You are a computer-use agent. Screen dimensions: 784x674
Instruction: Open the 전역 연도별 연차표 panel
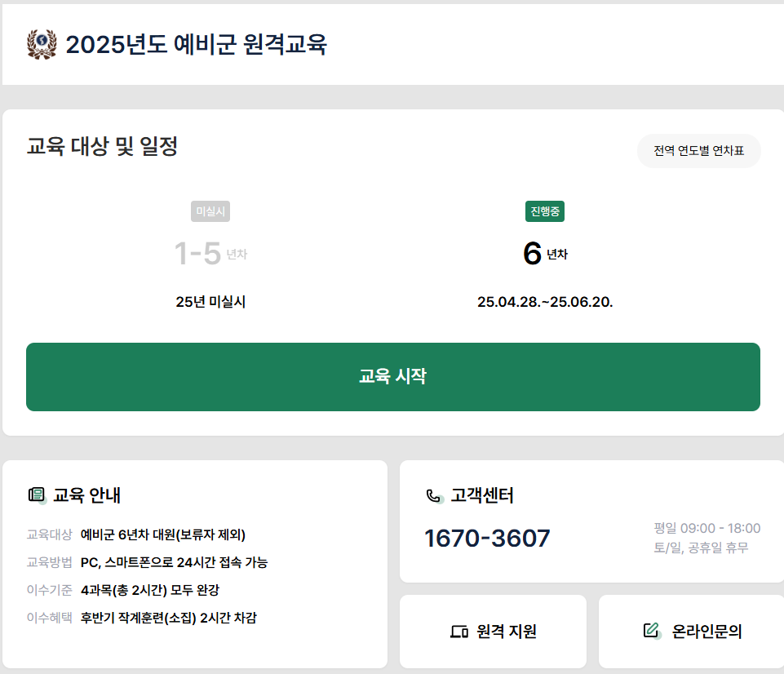(698, 151)
